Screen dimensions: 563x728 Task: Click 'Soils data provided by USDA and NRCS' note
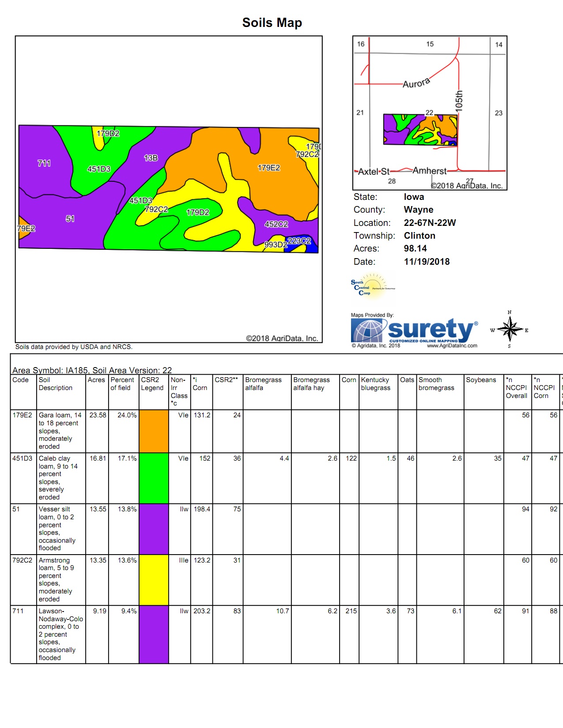tap(74, 347)
